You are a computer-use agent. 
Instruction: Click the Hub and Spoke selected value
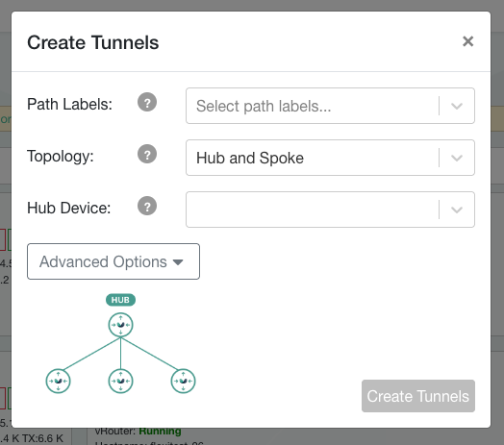(250, 158)
